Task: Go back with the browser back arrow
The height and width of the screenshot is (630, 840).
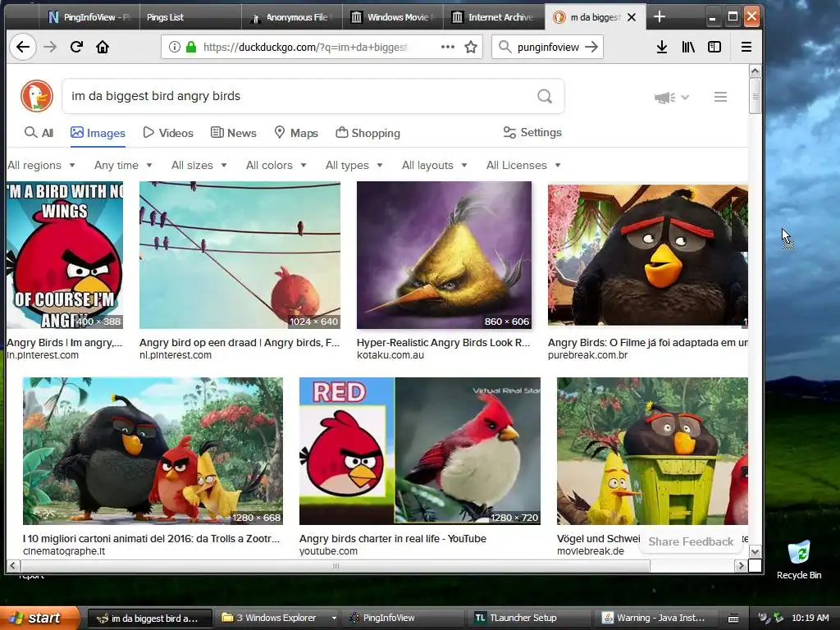Action: coord(22,47)
